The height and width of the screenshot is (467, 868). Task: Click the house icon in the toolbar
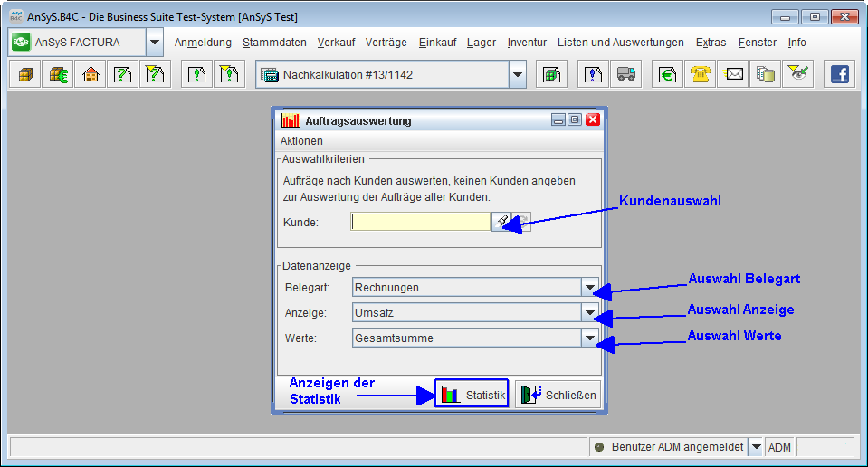click(x=90, y=75)
